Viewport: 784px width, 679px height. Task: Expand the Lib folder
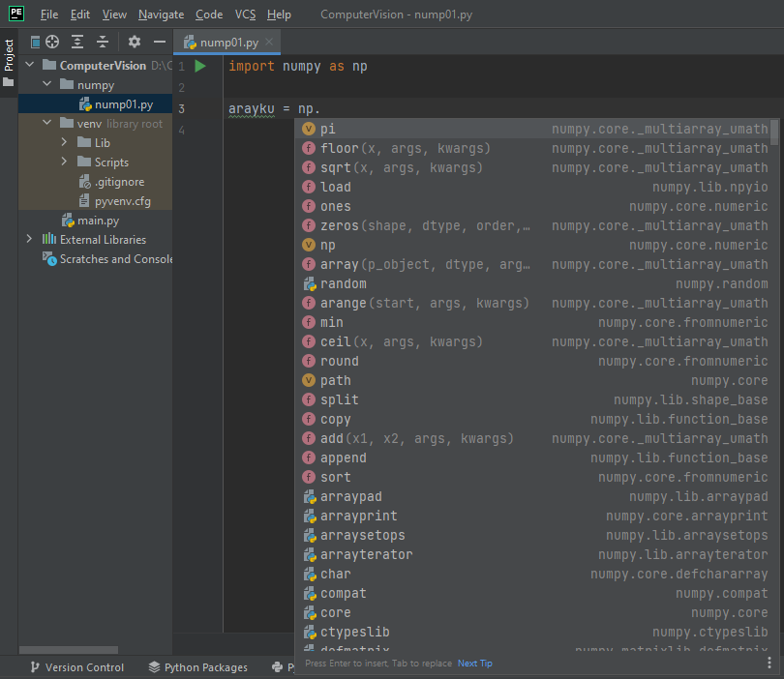(64, 142)
